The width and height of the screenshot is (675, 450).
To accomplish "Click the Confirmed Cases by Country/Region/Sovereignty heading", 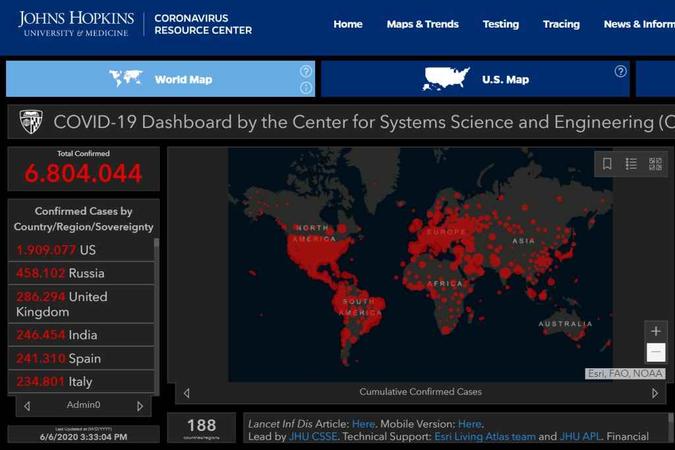I will (84, 219).
